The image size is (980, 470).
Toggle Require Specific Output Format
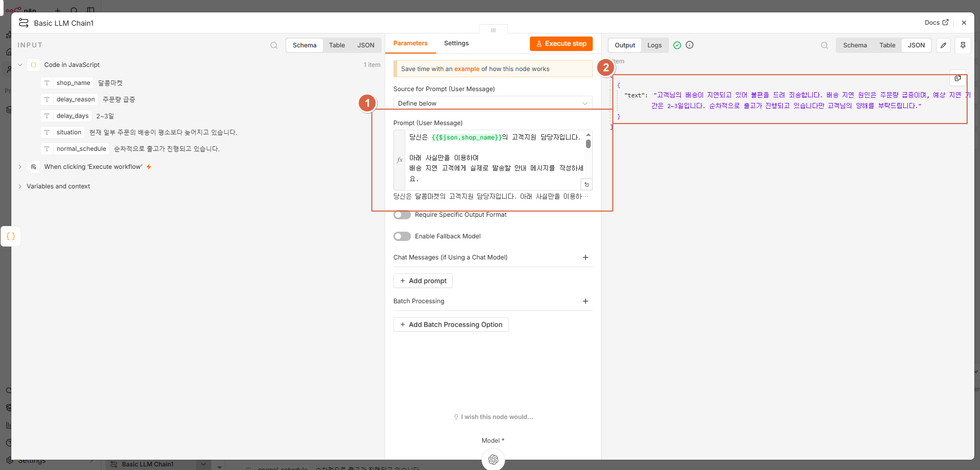[x=402, y=215]
